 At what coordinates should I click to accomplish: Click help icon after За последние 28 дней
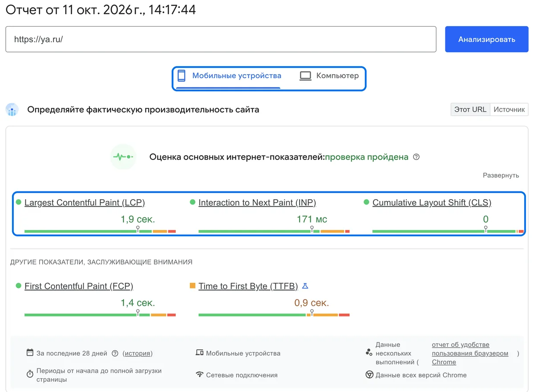(x=115, y=353)
